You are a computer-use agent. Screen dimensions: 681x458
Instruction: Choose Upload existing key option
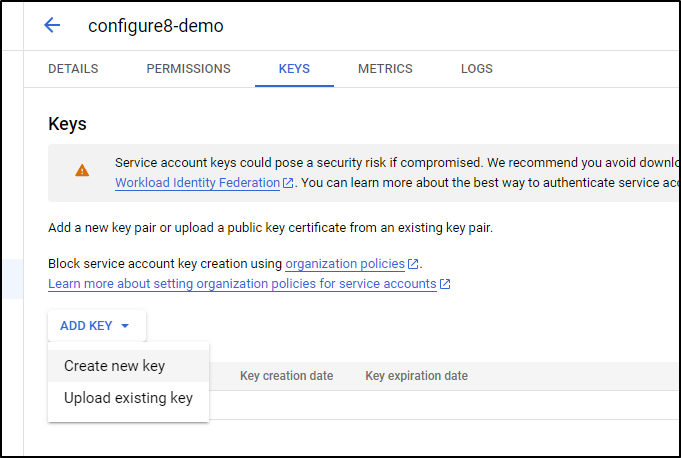(129, 398)
